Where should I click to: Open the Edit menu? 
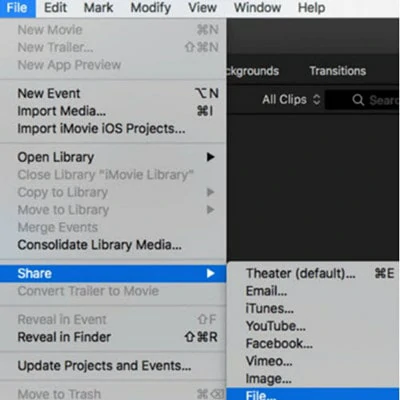tap(55, 8)
